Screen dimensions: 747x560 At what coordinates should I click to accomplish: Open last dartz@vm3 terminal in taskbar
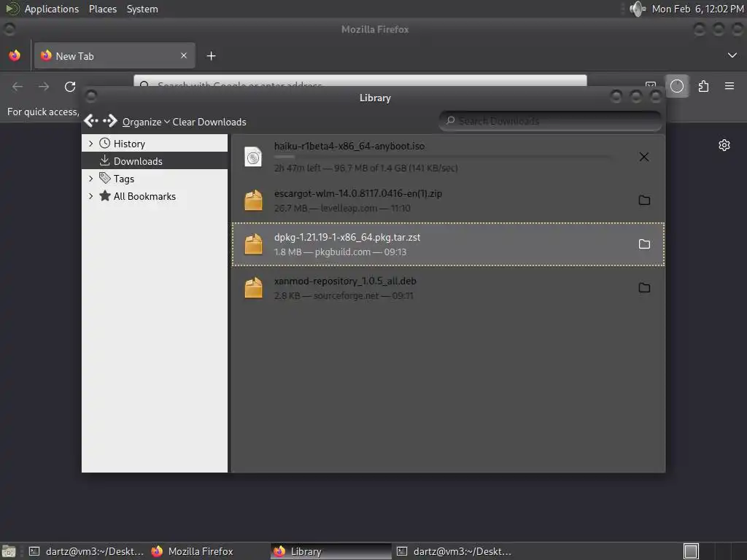point(454,551)
